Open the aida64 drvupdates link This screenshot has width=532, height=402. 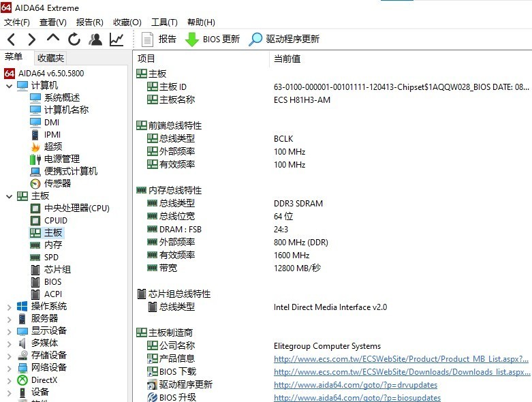click(x=355, y=385)
